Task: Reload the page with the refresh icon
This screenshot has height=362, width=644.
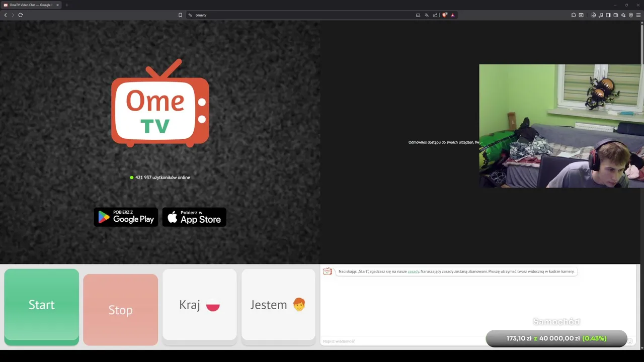Action: click(x=21, y=15)
